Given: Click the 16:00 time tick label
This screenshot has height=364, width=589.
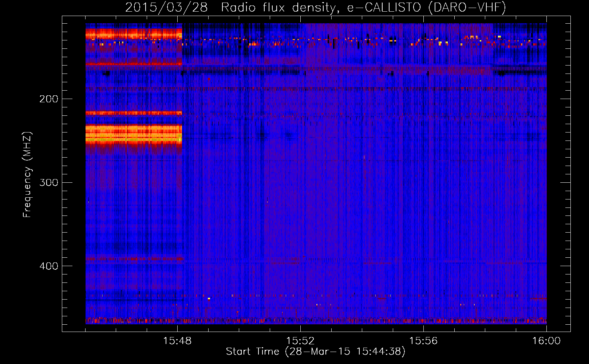Looking at the screenshot, I should pos(546,341).
